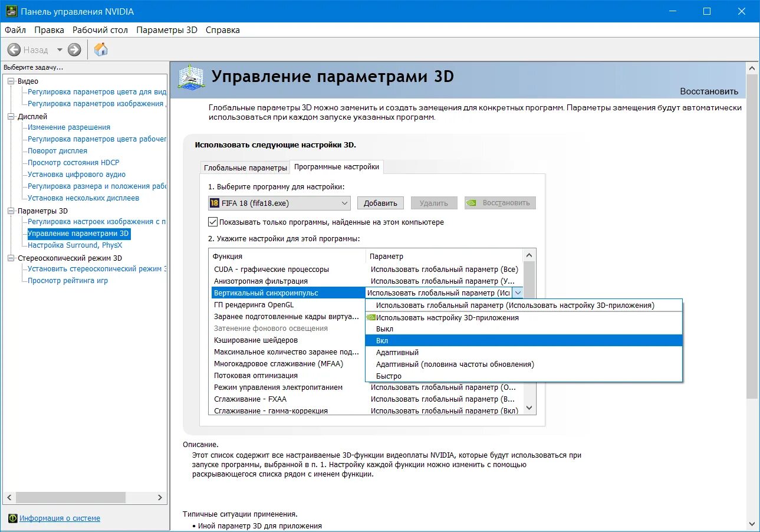760x532 pixels.
Task: Switch to Глобальные параметры tab
Action: click(245, 168)
